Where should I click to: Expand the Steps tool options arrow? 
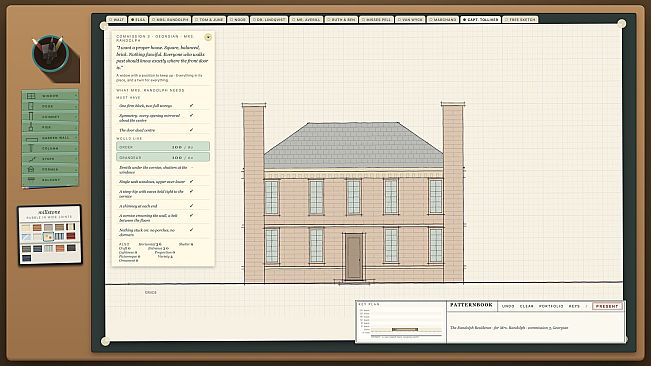tap(76, 159)
